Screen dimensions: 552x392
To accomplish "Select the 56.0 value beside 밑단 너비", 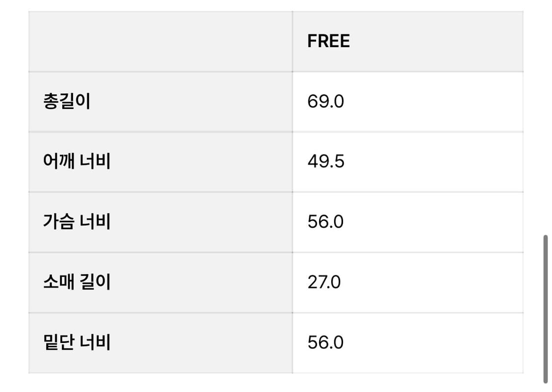I will (326, 342).
